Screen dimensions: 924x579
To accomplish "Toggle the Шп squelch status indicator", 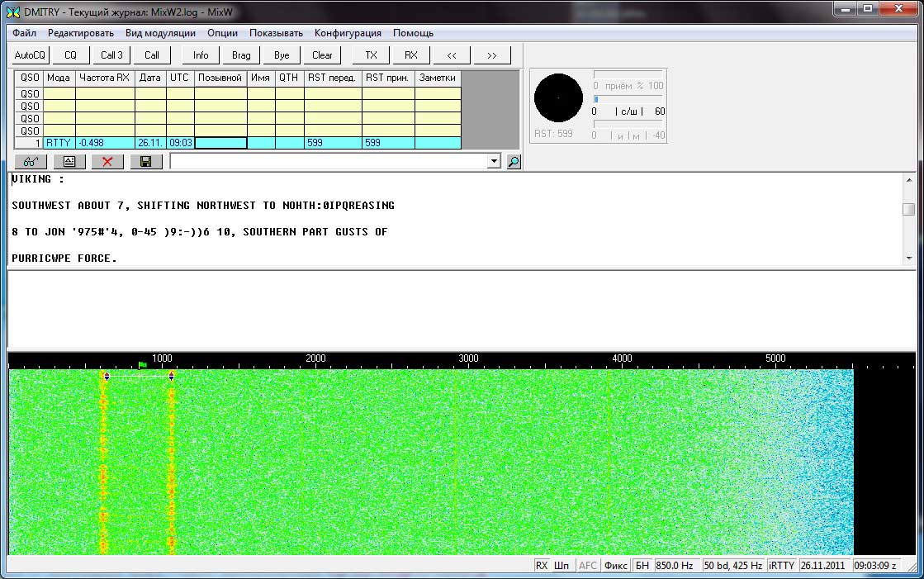I will [562, 566].
